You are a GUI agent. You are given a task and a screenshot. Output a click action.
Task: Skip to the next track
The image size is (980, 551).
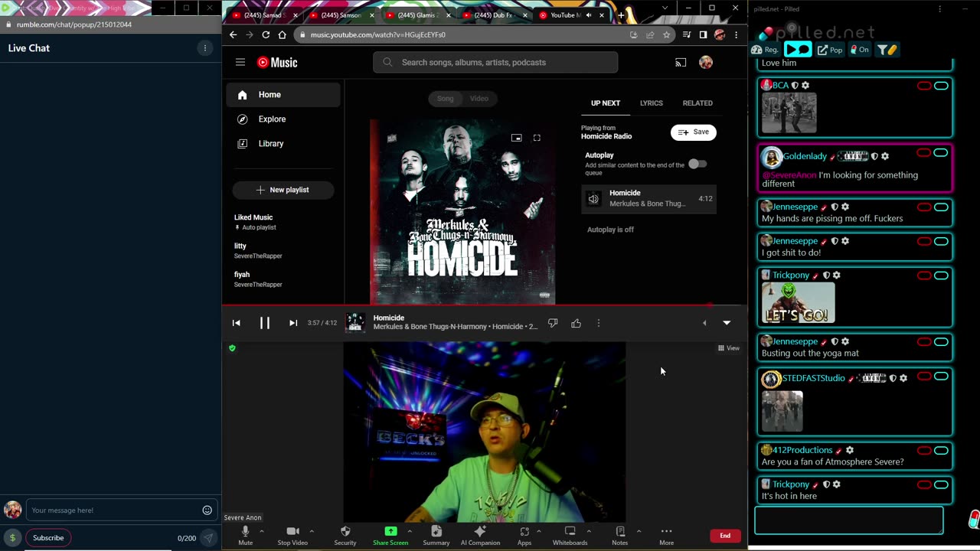292,323
